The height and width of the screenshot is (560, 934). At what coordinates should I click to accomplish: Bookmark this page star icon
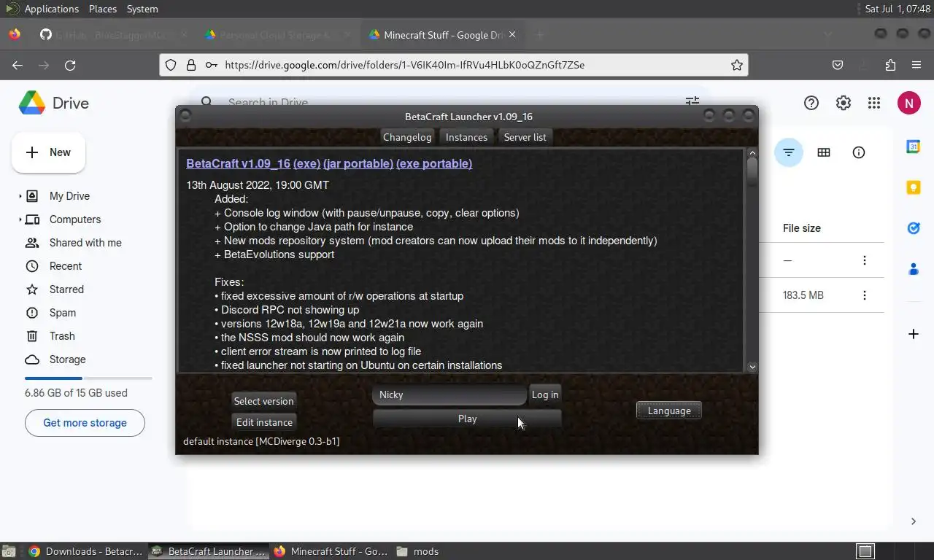(737, 65)
